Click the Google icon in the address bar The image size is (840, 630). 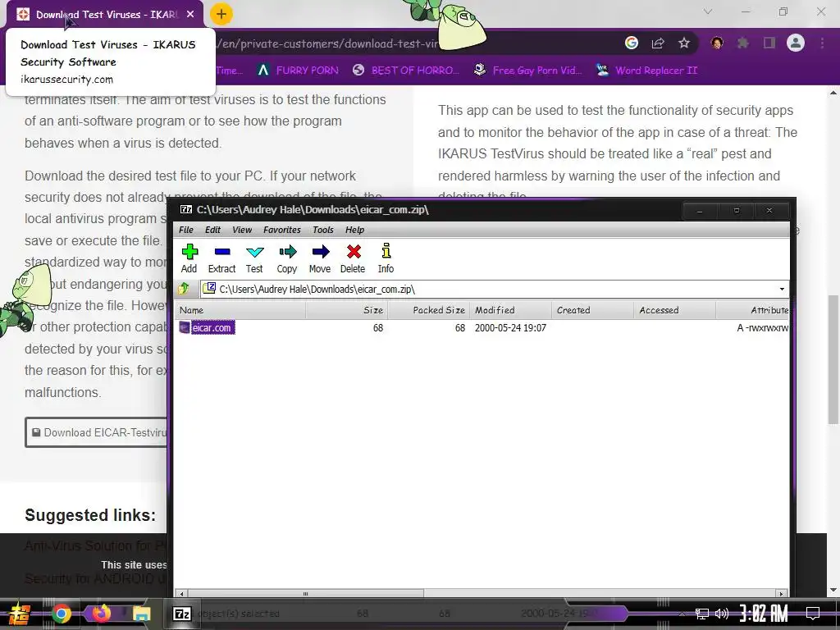coord(632,43)
